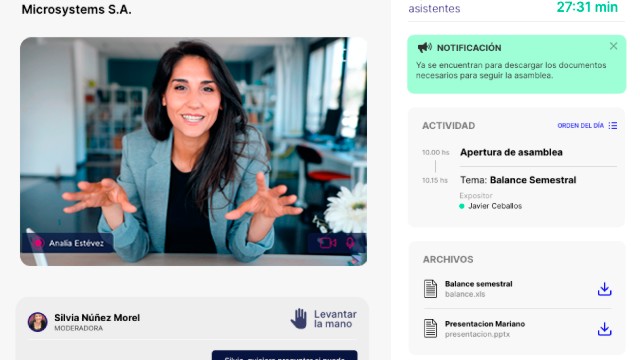This screenshot has height=360, width=640.
Task: Click the Levantar la mano button label
Action: pyautogui.click(x=335, y=319)
